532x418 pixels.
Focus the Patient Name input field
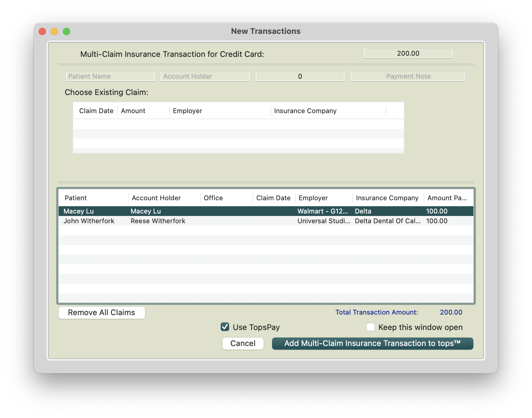110,76
